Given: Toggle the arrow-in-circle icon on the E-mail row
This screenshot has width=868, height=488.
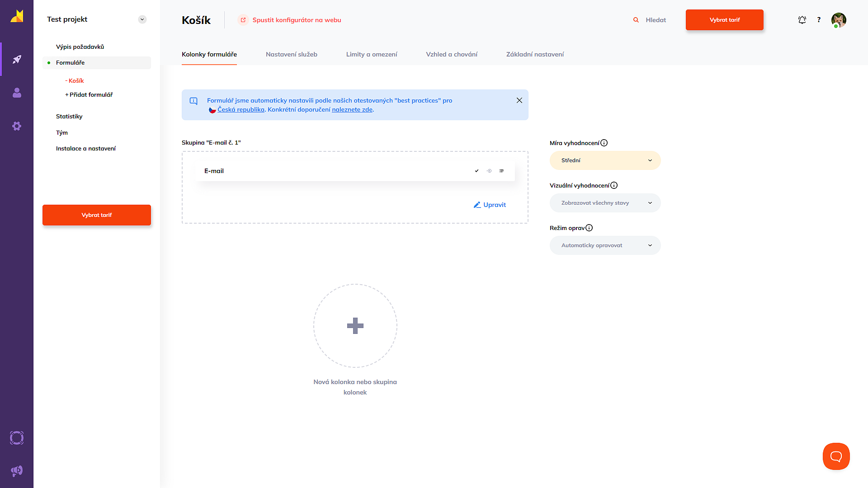Looking at the screenshot, I should click(x=489, y=171).
